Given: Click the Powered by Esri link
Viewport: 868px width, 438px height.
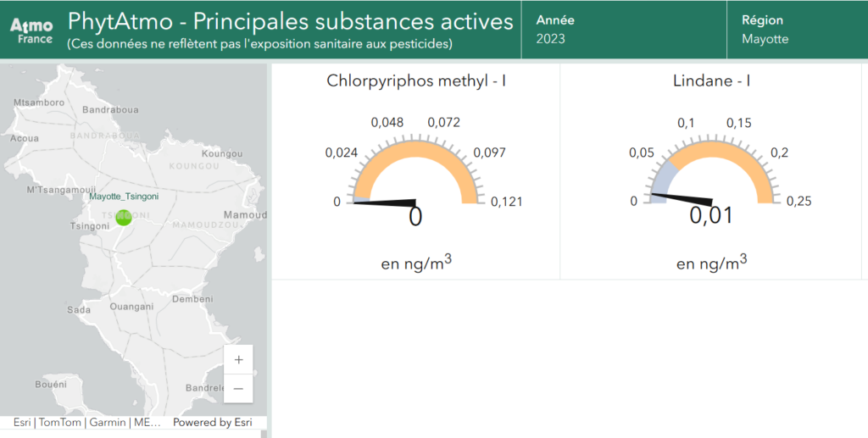Looking at the screenshot, I should point(213,423).
